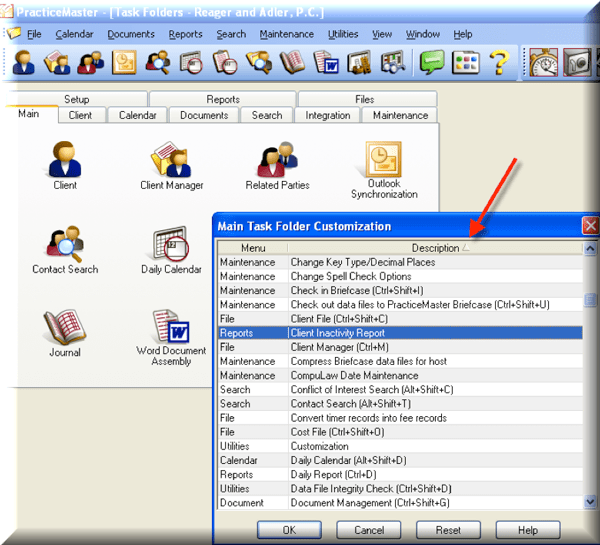Screen dimensions: 600x545
Task: Select the Check in Briefcase row
Action: pos(400,290)
